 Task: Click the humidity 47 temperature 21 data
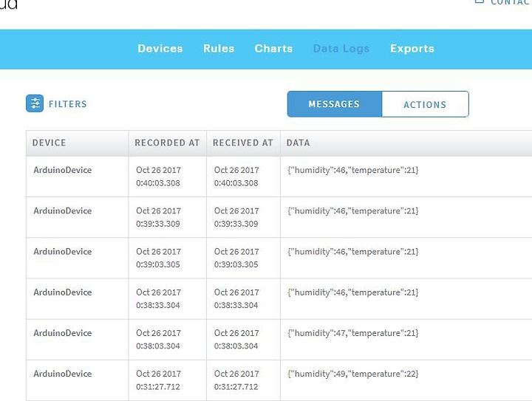point(353,333)
